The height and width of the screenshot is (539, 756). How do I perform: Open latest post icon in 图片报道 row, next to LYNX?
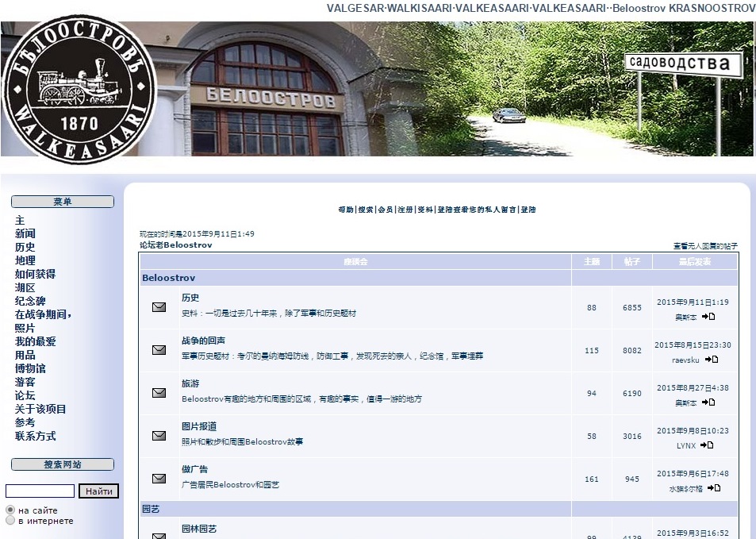(707, 445)
